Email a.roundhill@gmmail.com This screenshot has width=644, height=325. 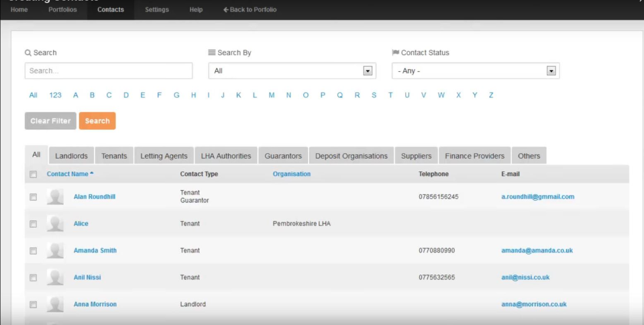(537, 196)
